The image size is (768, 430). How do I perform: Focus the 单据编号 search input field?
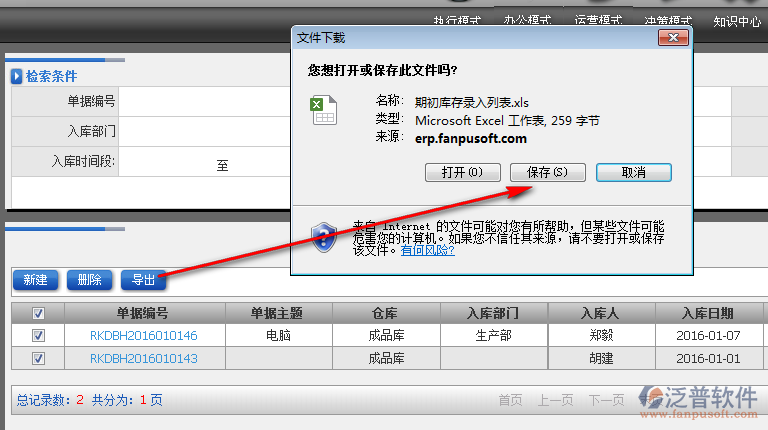pos(205,101)
